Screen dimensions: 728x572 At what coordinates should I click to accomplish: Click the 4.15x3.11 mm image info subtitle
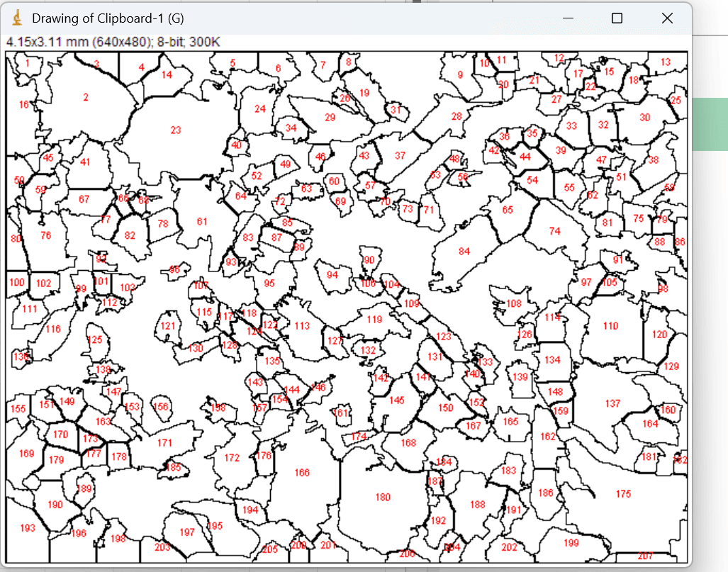(113, 43)
